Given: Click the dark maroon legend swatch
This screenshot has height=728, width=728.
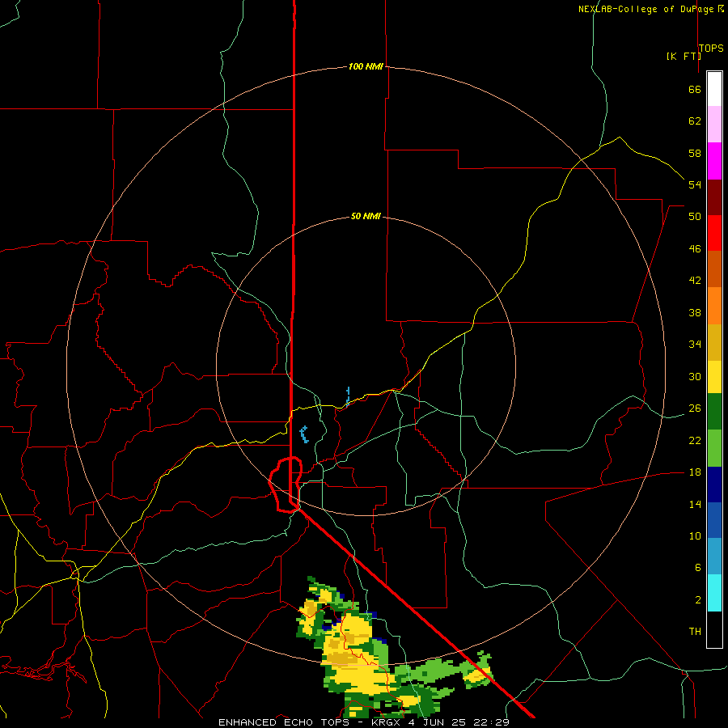Looking at the screenshot, I should 714,197.
